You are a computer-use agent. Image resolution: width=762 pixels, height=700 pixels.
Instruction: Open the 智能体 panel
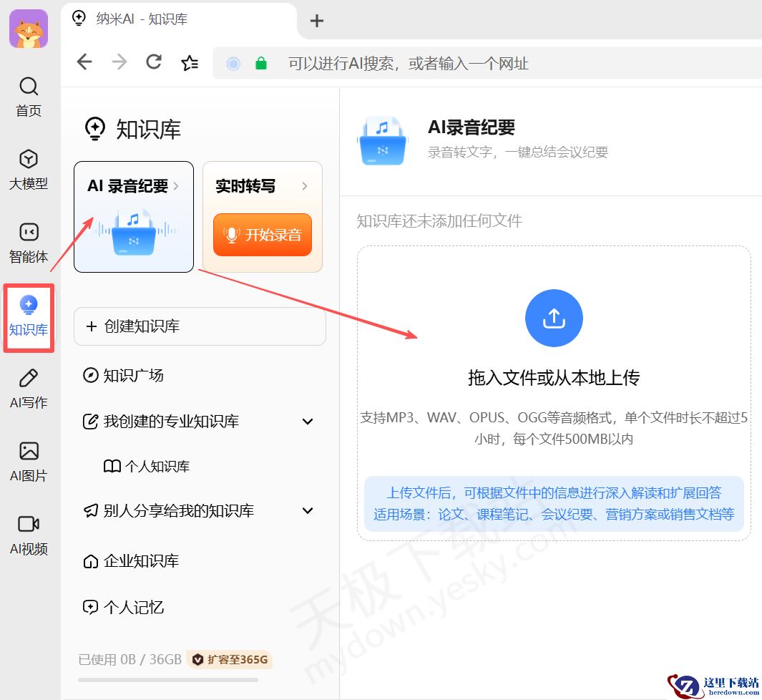[28, 243]
